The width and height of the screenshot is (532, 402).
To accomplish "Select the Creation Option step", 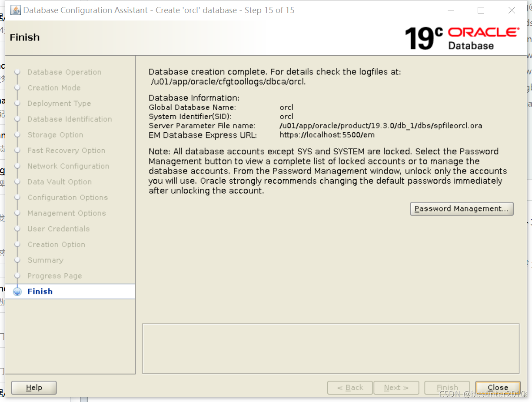I will point(57,245).
